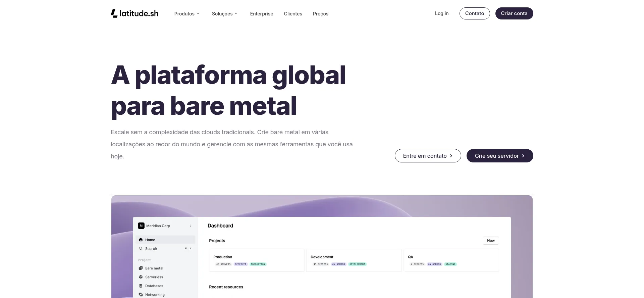Click the Entre em contato button
Screen dimensions: 644x298
(428, 156)
